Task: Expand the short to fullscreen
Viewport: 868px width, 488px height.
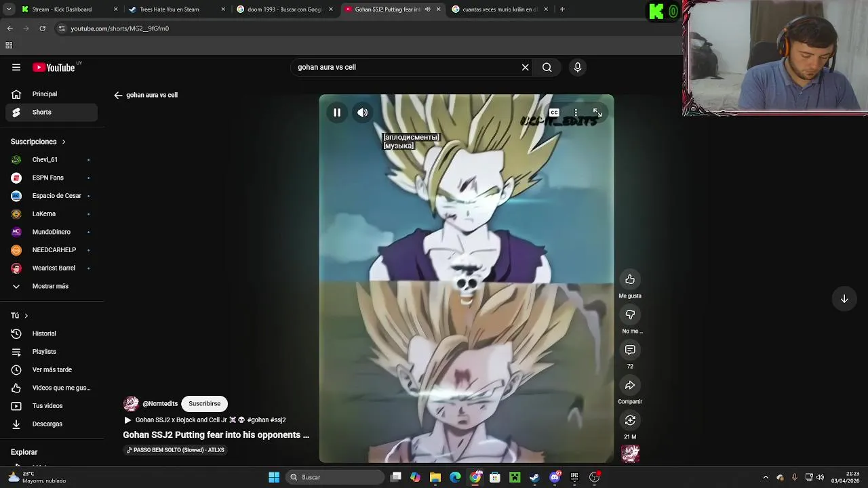Action: pyautogui.click(x=597, y=113)
